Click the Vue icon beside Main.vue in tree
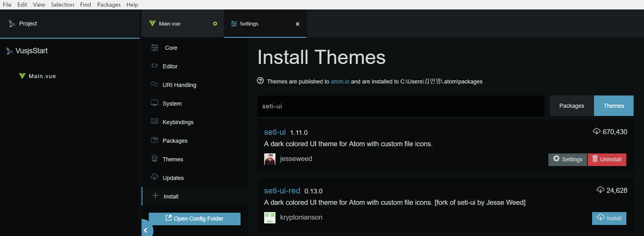 tap(22, 76)
